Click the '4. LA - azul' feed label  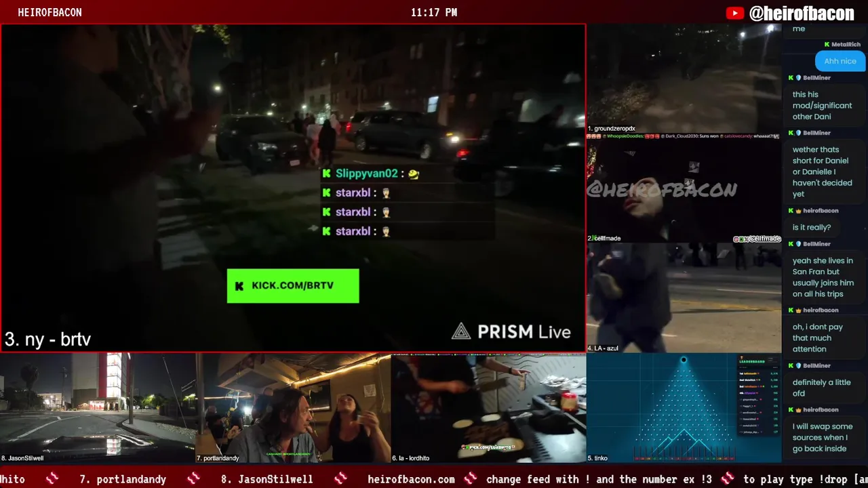point(603,348)
